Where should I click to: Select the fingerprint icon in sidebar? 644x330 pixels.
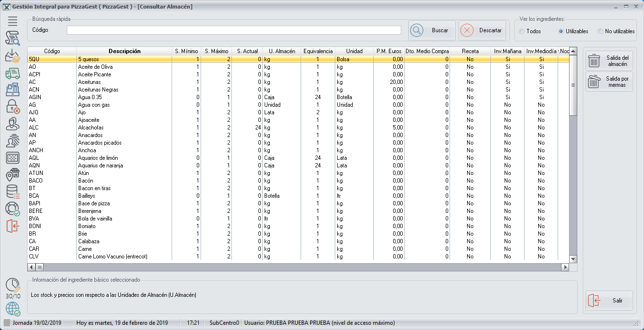(x=12, y=141)
